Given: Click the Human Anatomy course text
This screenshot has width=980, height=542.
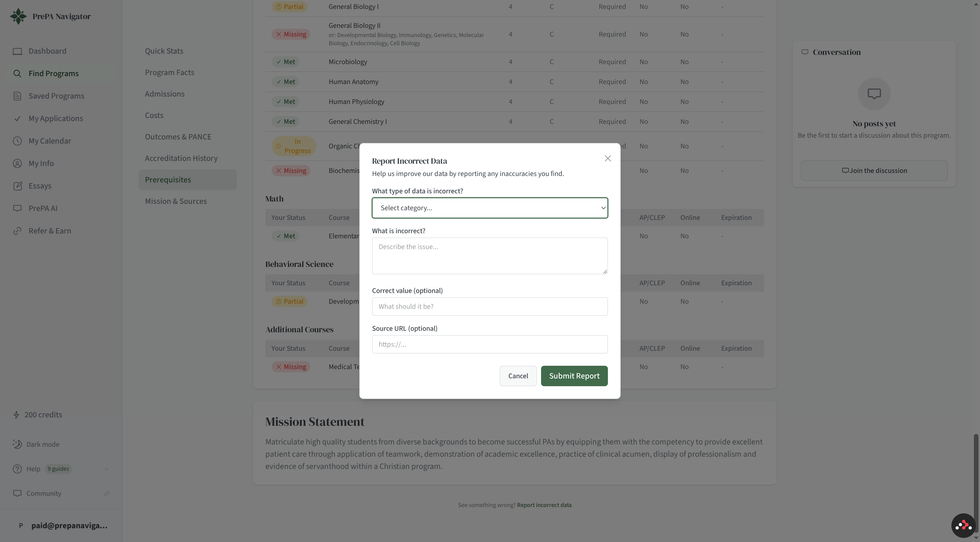Looking at the screenshot, I should pos(353,82).
